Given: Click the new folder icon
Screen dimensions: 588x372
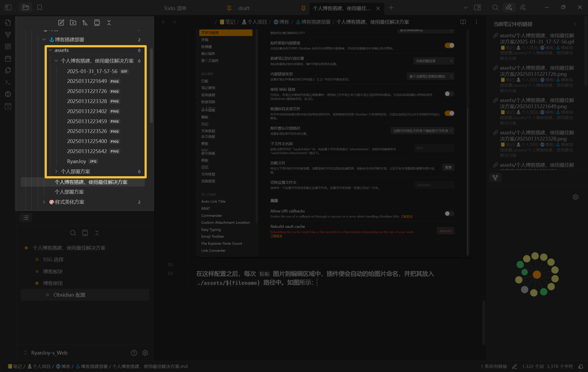Looking at the screenshot, I should coord(73,23).
